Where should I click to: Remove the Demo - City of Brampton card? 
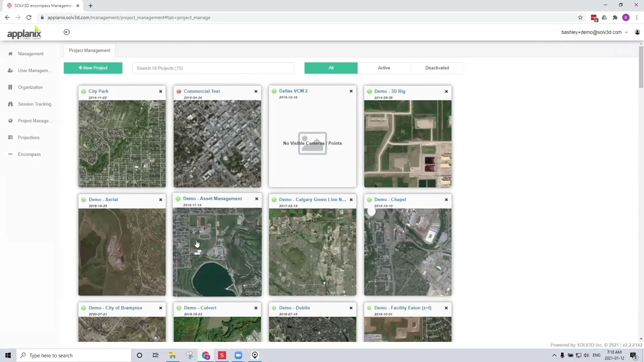(160, 308)
